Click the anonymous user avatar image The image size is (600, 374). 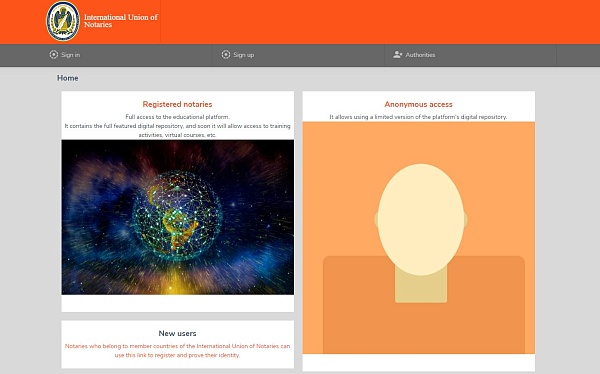(419, 238)
